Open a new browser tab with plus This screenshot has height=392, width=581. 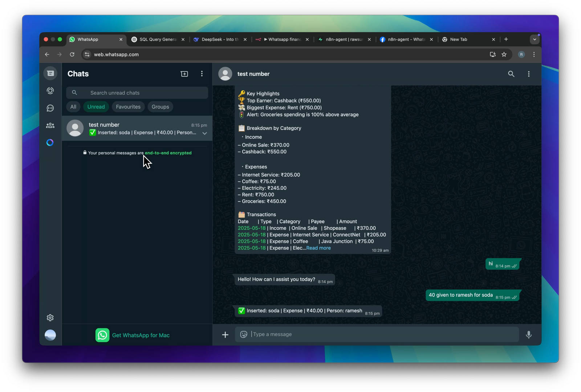coord(506,39)
